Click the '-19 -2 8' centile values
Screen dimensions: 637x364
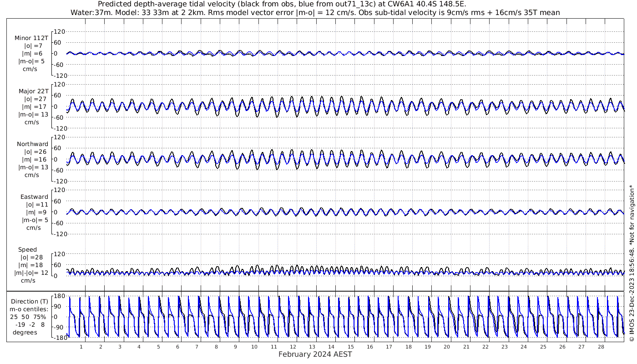(30, 324)
